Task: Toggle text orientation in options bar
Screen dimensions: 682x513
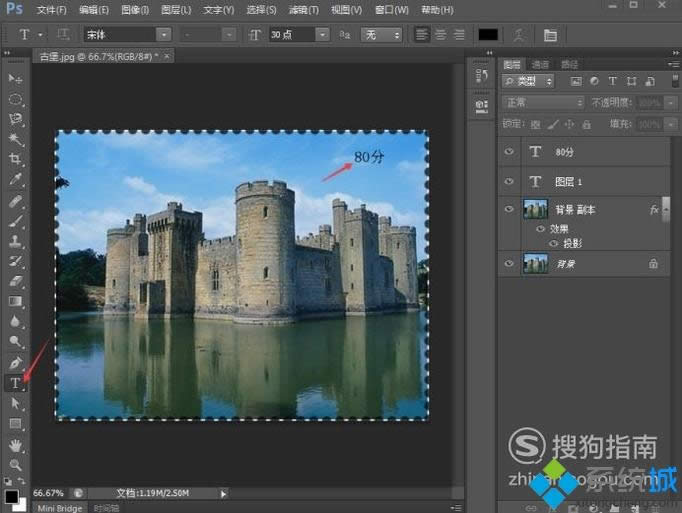Action: click(x=64, y=34)
